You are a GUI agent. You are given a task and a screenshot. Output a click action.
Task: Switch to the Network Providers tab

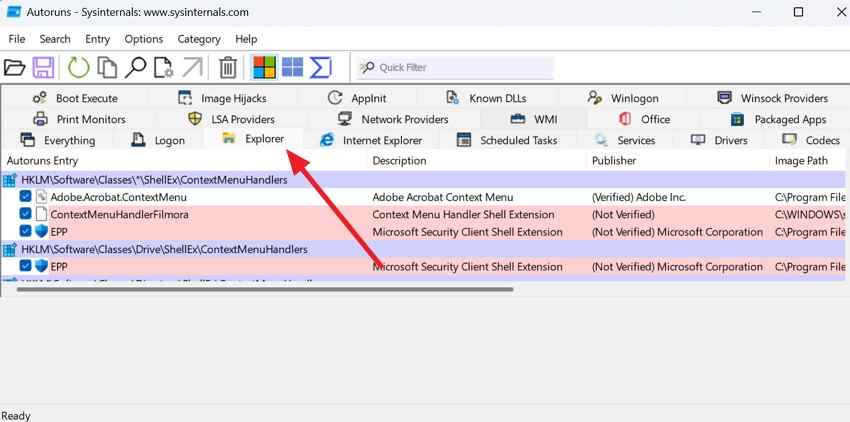[393, 119]
